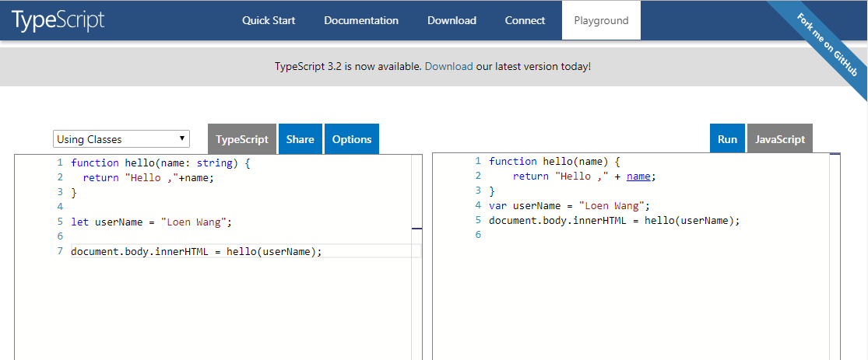This screenshot has height=360, width=868.
Task: Place cursor on the document.body.innerHTML line in TypeScript editor
Action: click(195, 251)
